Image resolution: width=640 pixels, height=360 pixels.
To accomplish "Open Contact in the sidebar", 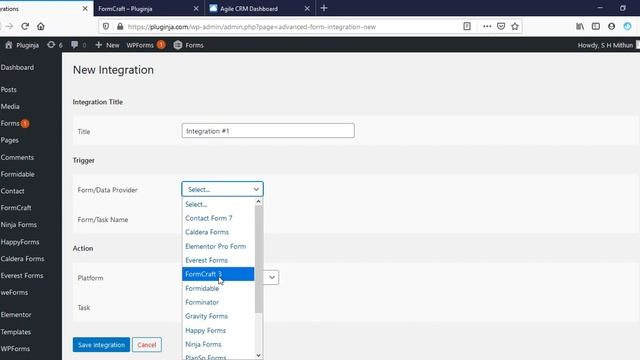I will coord(12,191).
